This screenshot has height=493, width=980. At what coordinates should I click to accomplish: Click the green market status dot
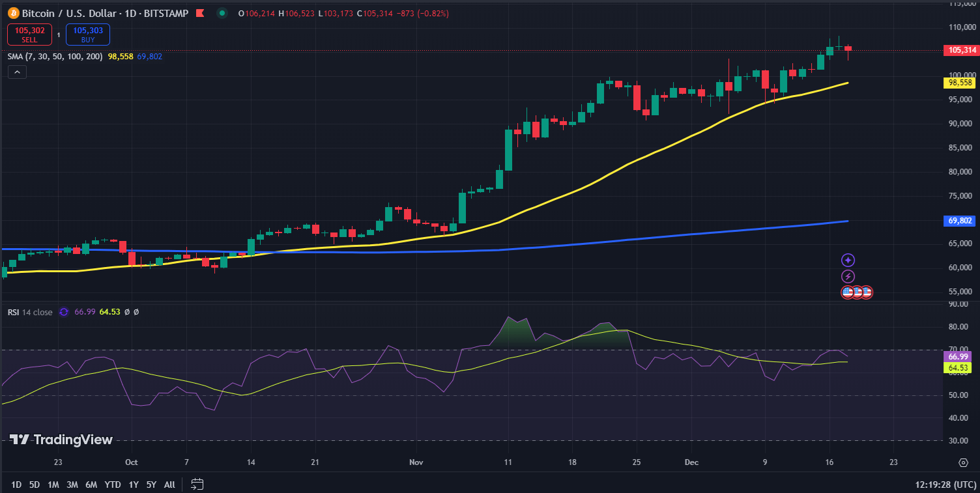tap(222, 12)
